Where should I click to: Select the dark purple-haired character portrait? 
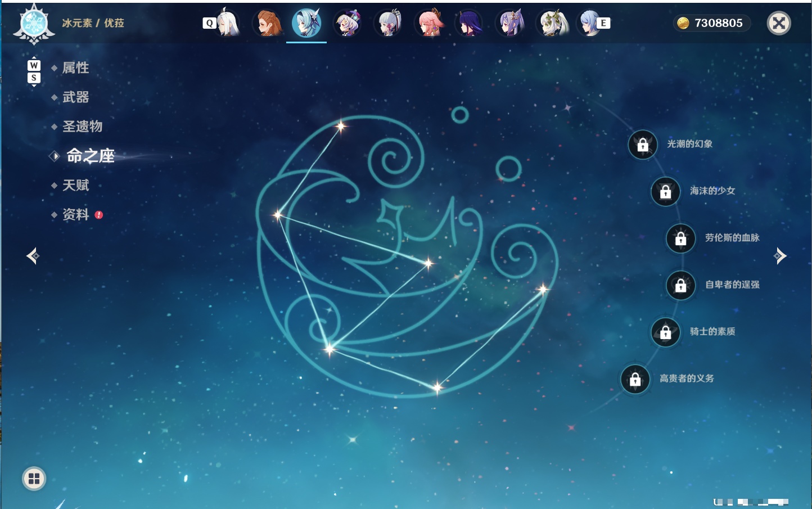click(470, 23)
